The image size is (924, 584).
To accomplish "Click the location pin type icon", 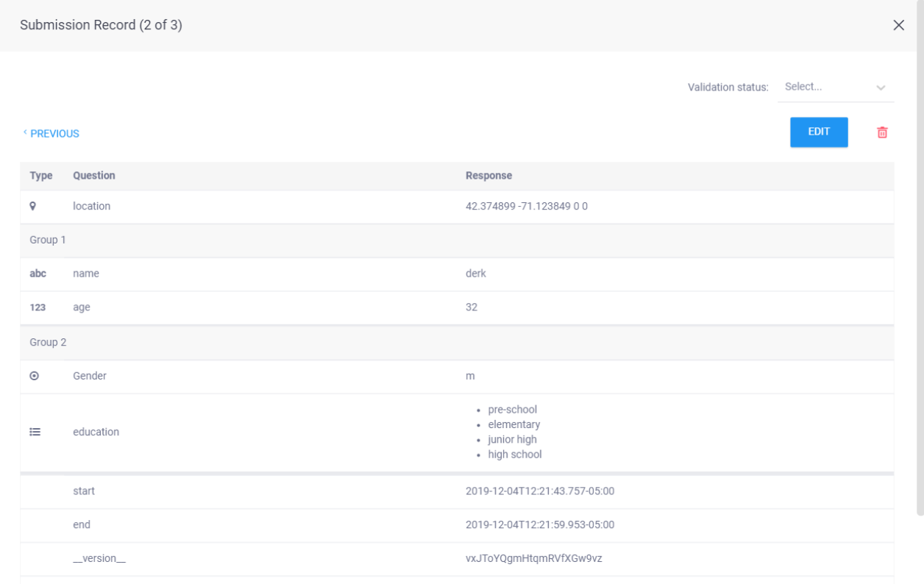I will [33, 207].
